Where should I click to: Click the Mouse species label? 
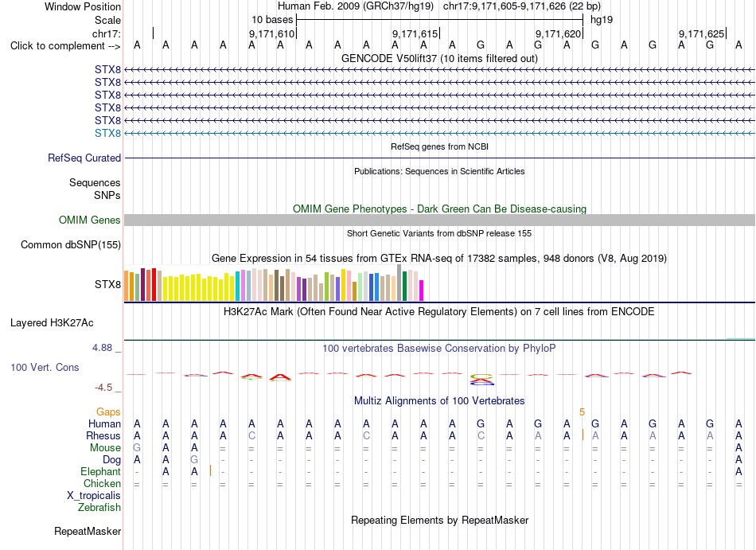[x=105, y=448]
